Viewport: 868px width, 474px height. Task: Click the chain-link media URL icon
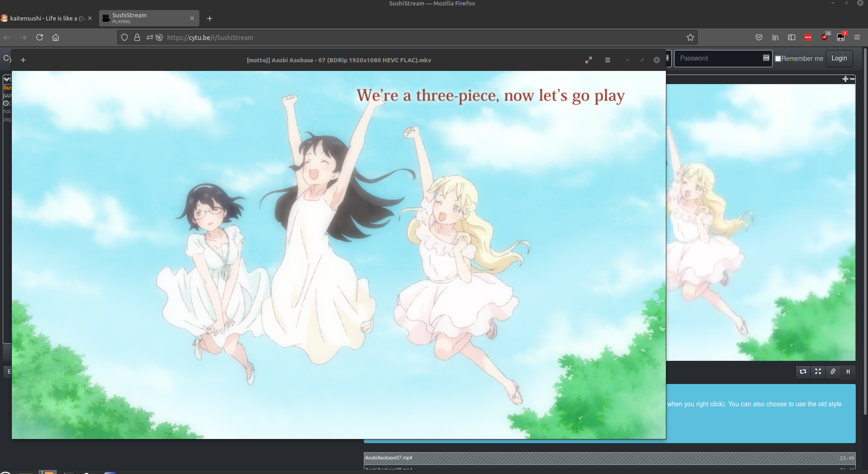click(833, 372)
